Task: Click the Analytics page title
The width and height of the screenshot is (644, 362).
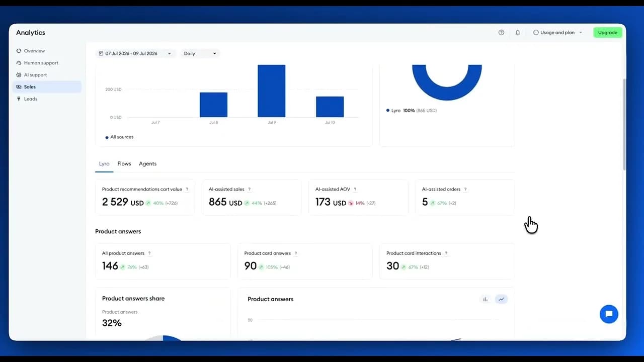Action: pyautogui.click(x=31, y=33)
